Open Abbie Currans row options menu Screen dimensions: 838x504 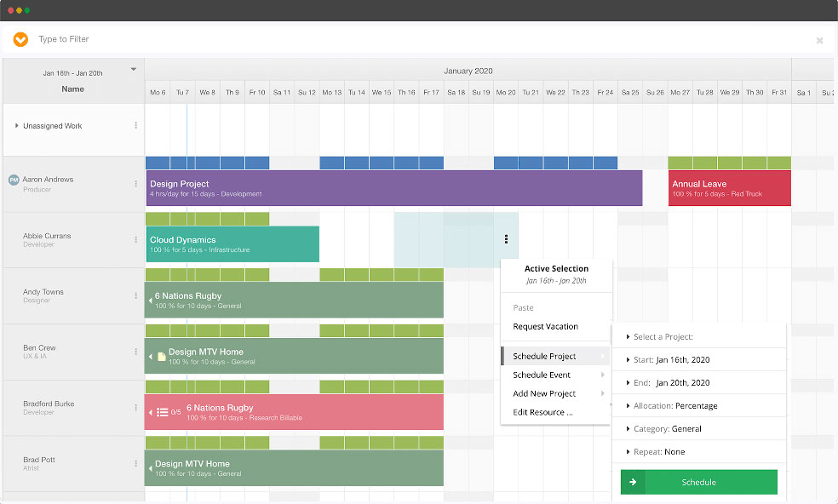pos(135,240)
